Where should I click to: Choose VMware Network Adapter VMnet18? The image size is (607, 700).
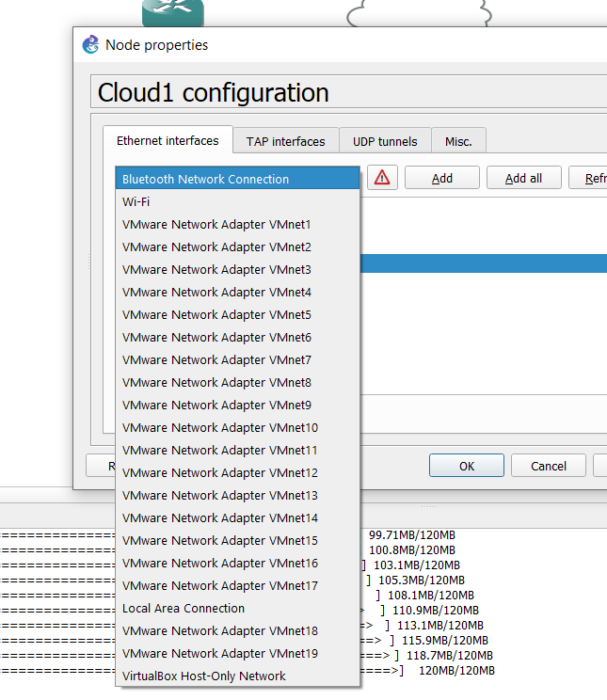click(x=237, y=630)
